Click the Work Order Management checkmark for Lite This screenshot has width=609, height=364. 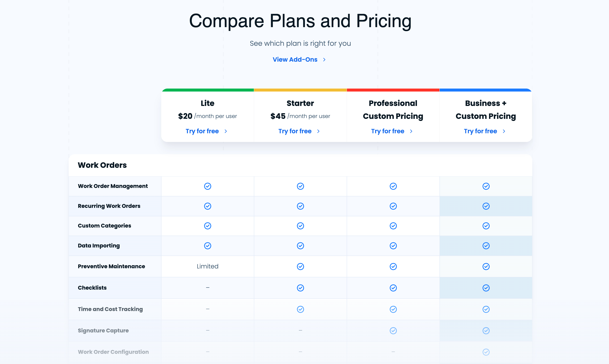(207, 186)
